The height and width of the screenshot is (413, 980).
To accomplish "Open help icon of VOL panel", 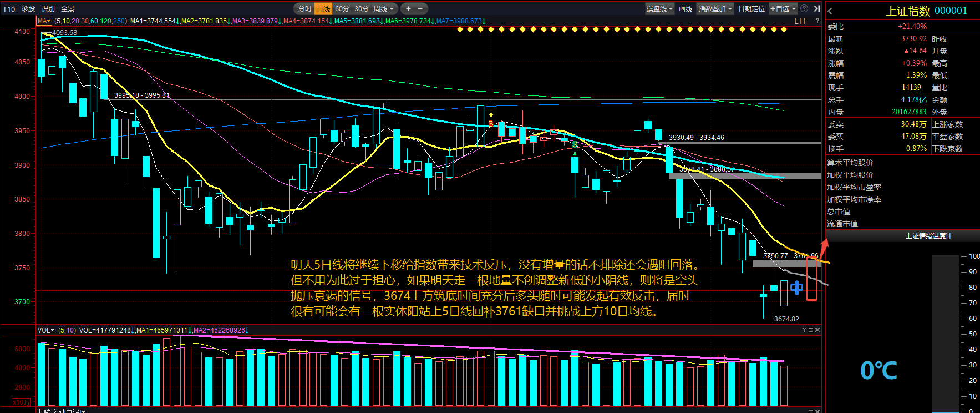I will click(804, 330).
